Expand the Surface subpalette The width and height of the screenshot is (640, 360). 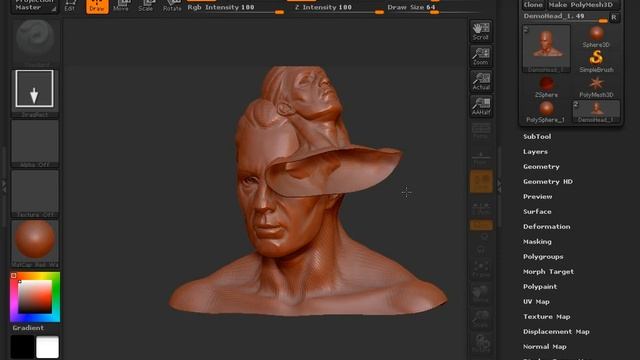click(537, 211)
